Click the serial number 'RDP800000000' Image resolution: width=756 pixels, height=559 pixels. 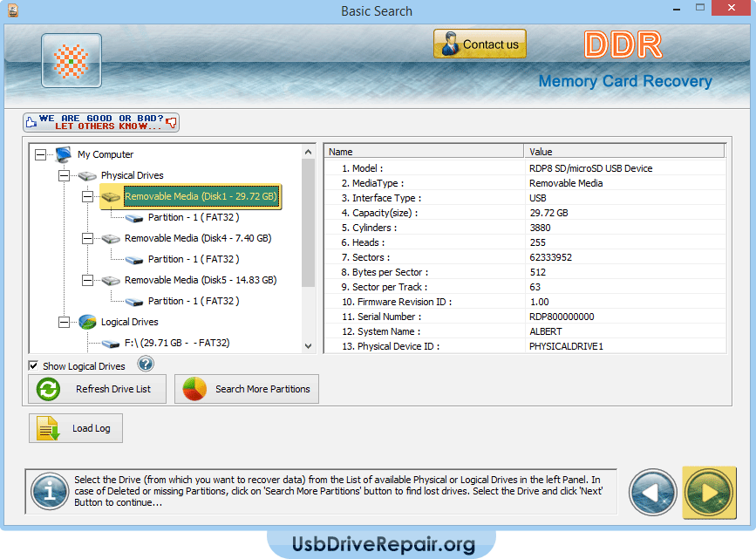pyautogui.click(x=562, y=317)
